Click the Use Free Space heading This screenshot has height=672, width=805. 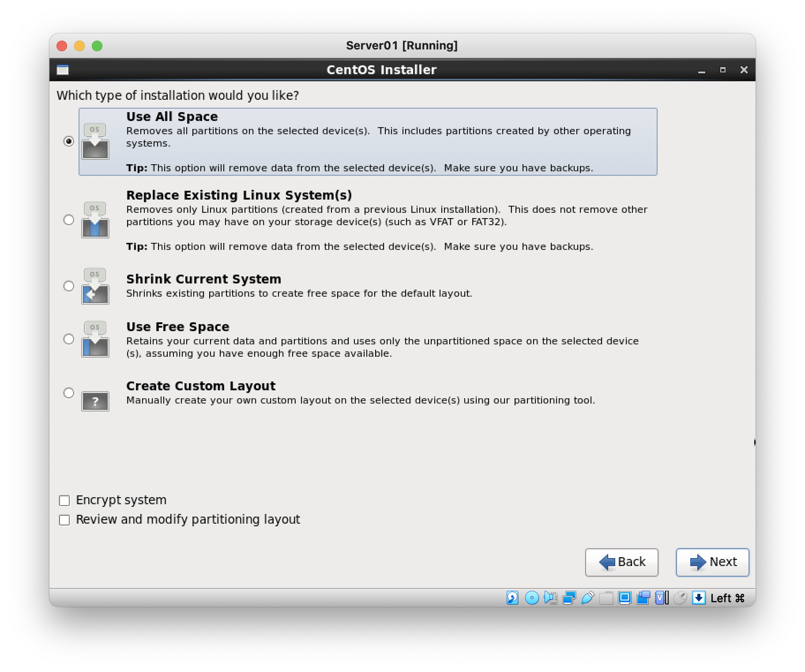tap(178, 327)
